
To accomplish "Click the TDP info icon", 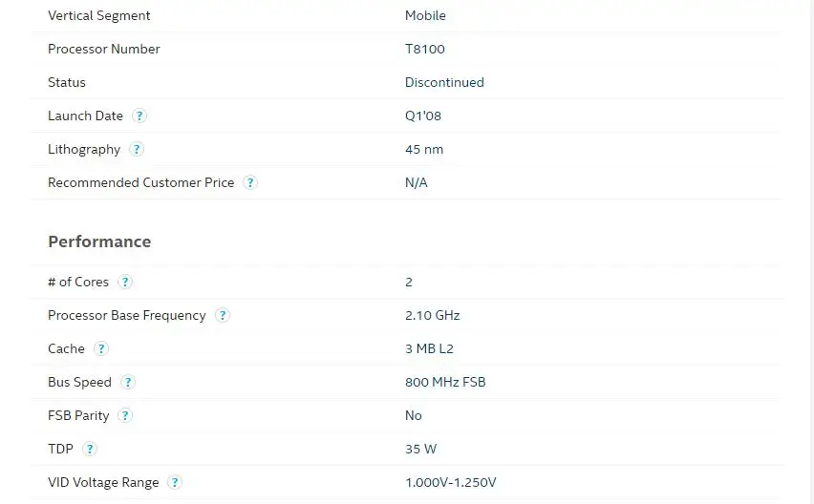I will tap(90, 449).
